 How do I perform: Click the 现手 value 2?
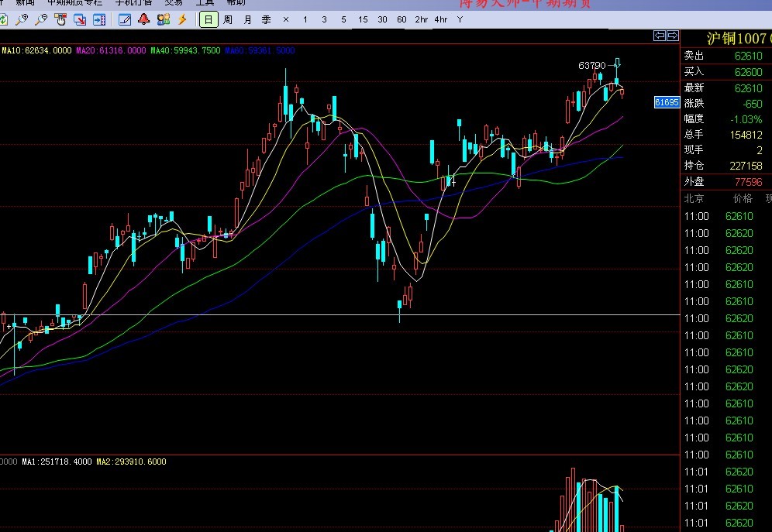(x=760, y=150)
